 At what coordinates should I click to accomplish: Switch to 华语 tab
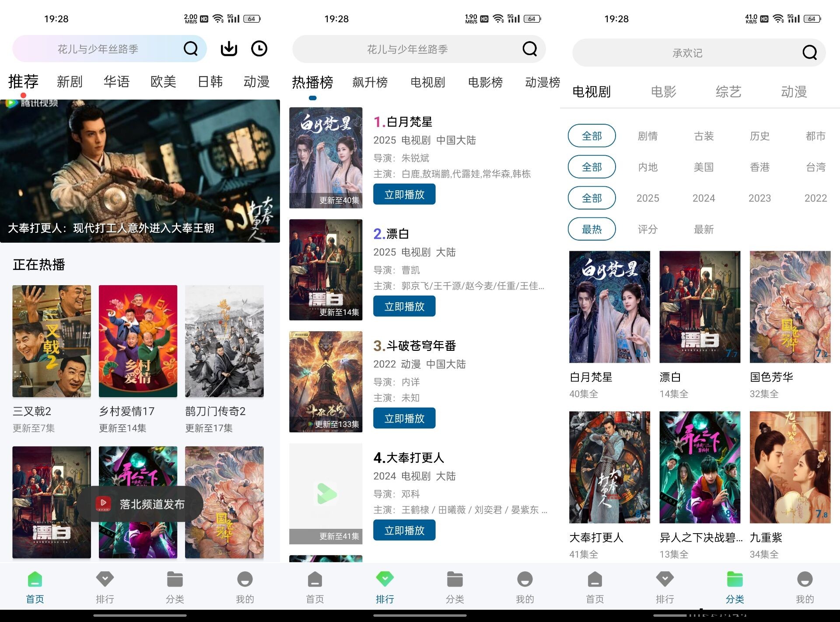click(117, 82)
